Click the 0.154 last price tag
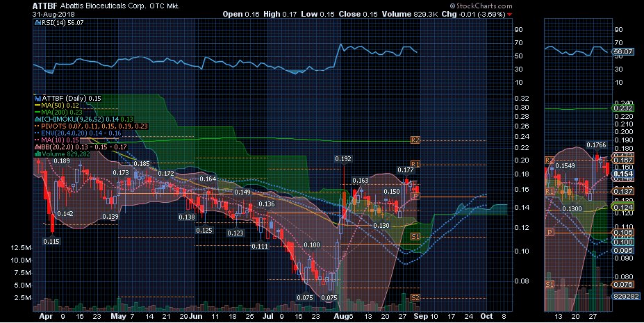644x323 pixels. (x=622, y=174)
